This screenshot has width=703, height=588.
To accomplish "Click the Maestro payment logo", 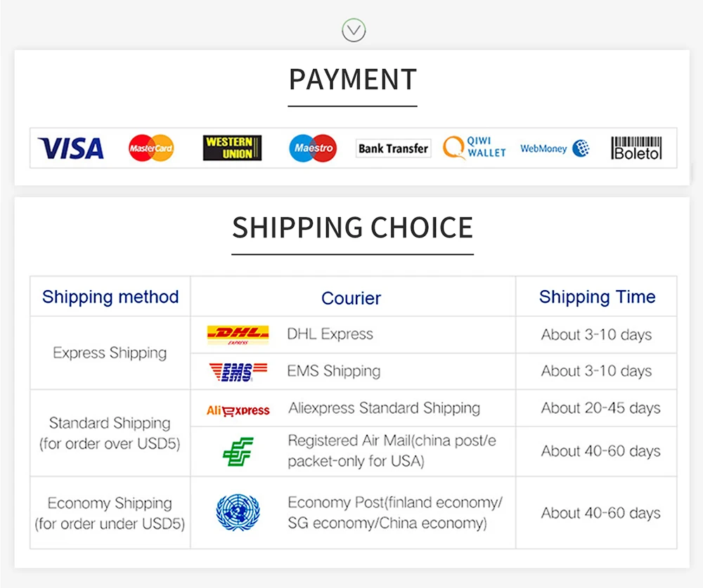I will click(313, 148).
